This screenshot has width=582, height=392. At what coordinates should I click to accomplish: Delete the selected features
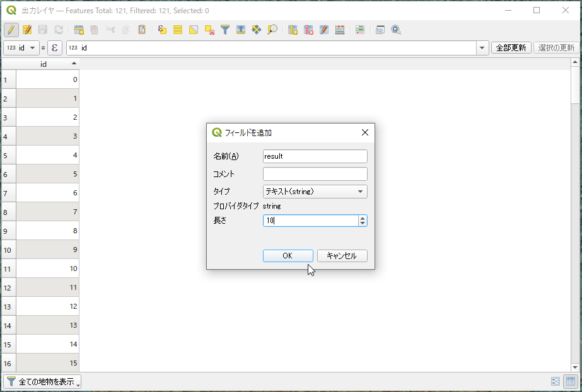(x=95, y=30)
